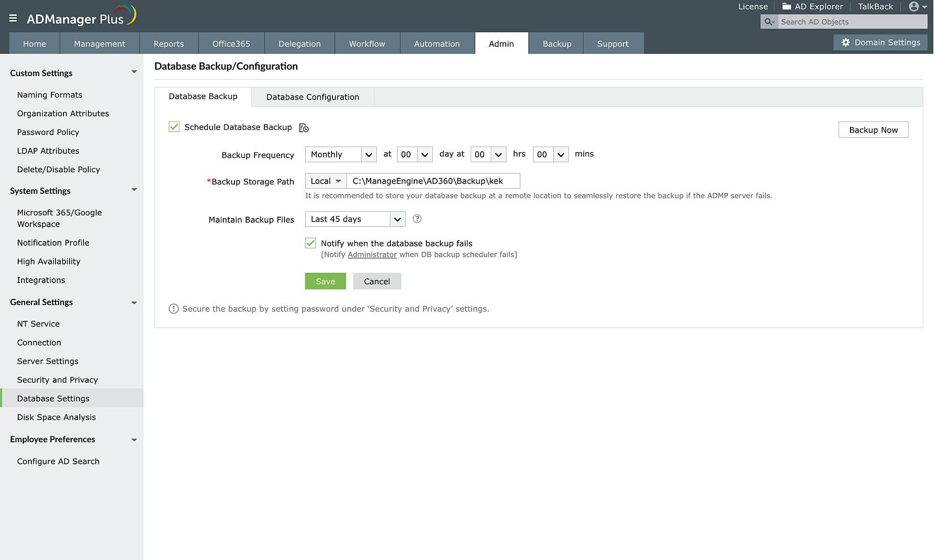Click the info icon beside the security note
This screenshot has width=934, height=560.
[x=173, y=308]
